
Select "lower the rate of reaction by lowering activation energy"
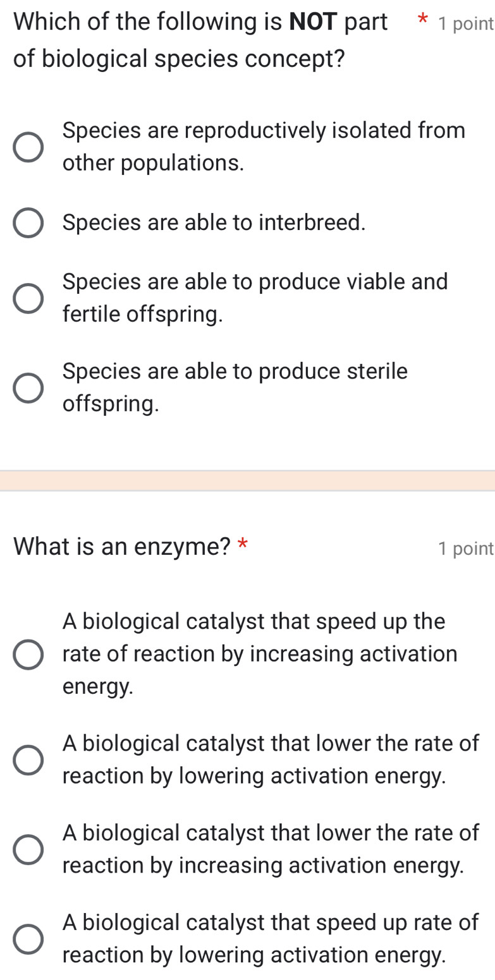28,759
